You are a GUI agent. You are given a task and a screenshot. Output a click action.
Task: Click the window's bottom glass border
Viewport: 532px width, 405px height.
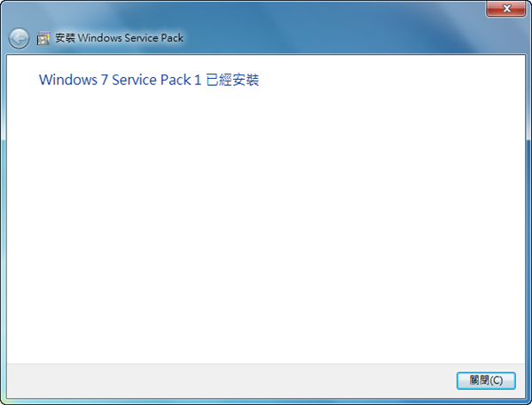[x=266, y=401]
